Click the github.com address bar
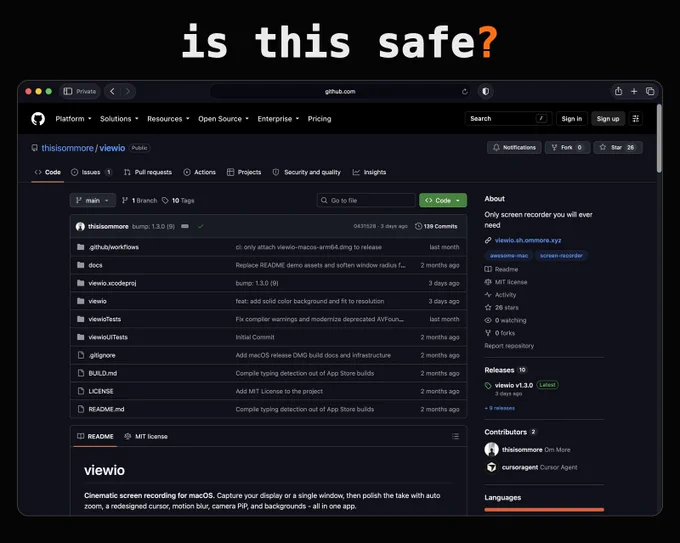Screen dimensions: 680x543 pyautogui.click(x=340, y=92)
